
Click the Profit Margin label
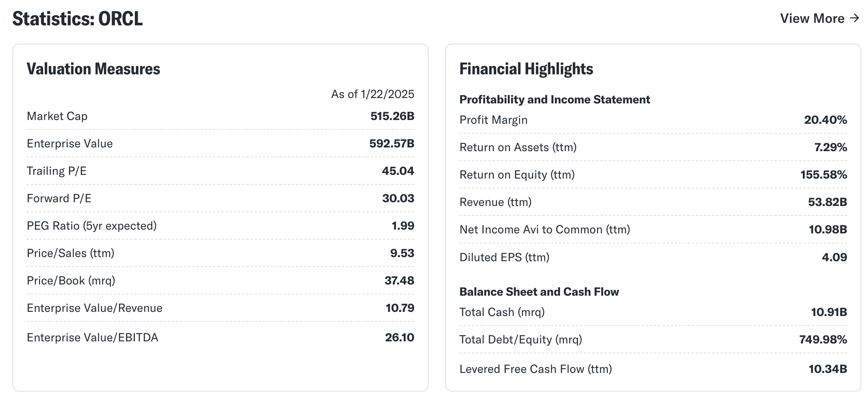click(493, 120)
